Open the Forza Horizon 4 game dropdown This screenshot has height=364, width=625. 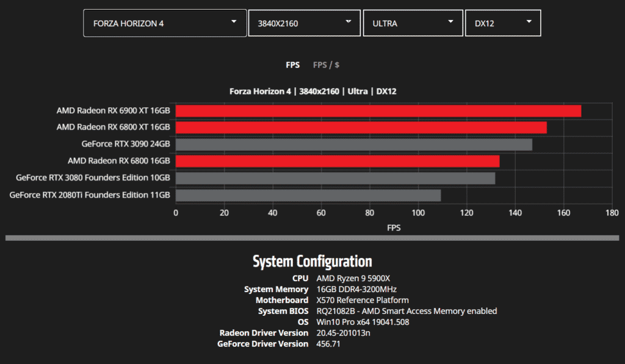pos(165,23)
